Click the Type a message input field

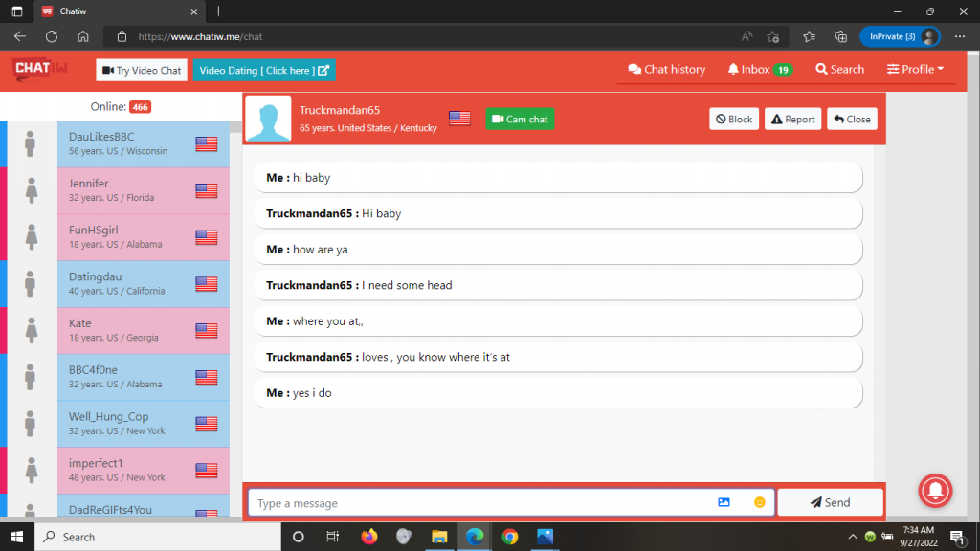click(479, 503)
